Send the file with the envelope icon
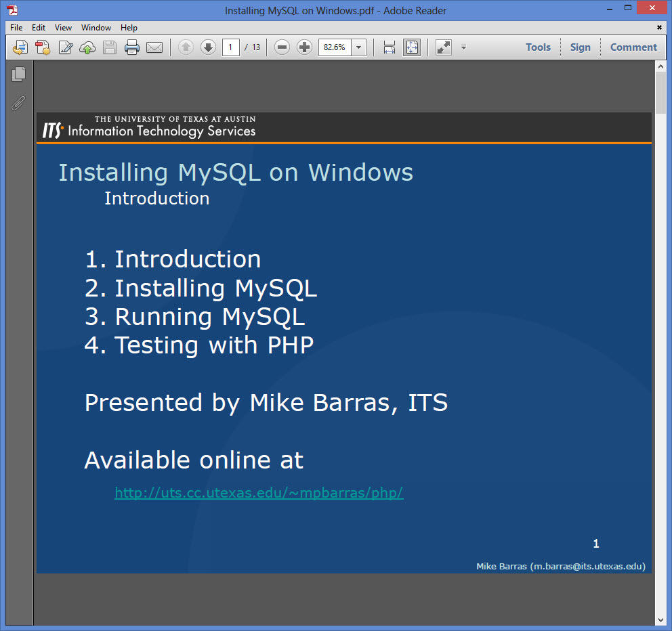The image size is (672, 631). [x=154, y=47]
